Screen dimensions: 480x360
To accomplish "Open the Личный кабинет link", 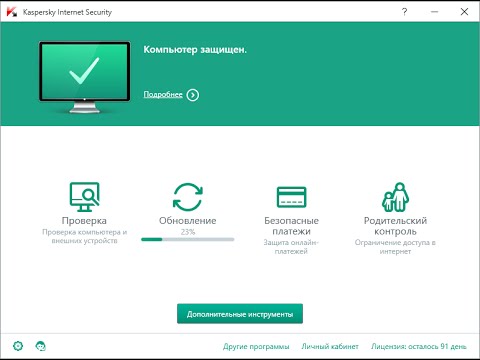I will (330, 347).
